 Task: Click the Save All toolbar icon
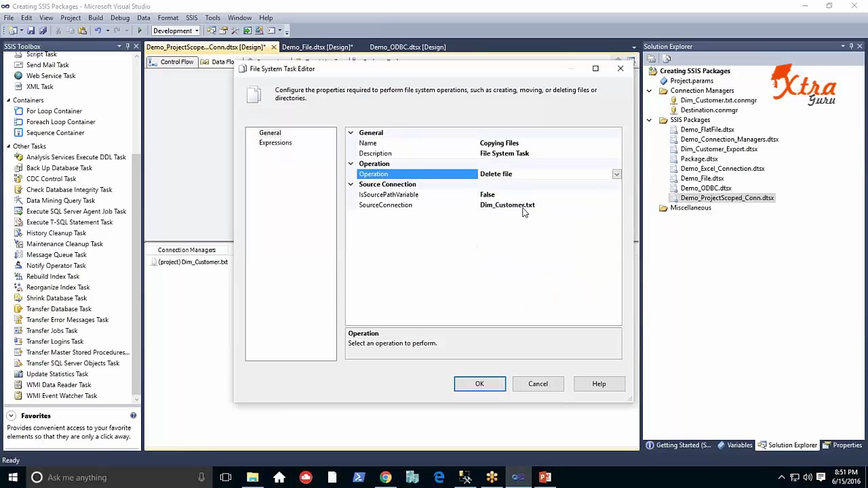pyautogui.click(x=43, y=30)
